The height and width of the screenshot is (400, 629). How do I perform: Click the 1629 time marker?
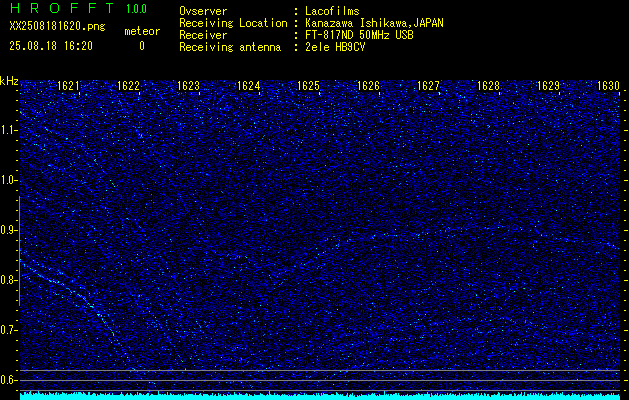(548, 86)
